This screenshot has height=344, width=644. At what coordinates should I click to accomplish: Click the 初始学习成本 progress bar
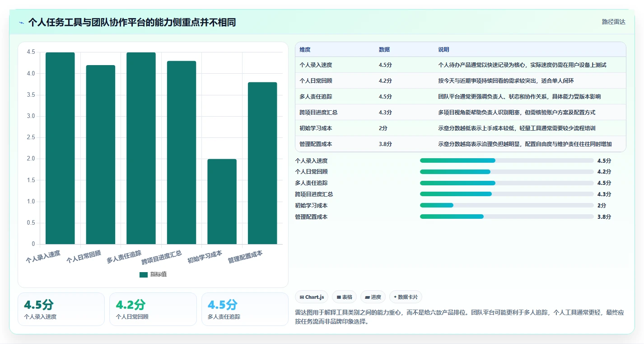[x=507, y=205]
